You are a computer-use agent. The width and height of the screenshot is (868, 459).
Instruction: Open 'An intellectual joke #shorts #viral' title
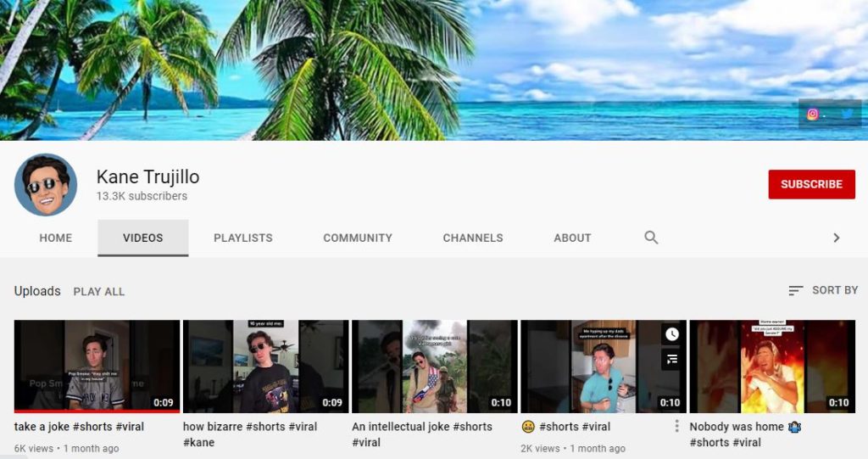[422, 434]
